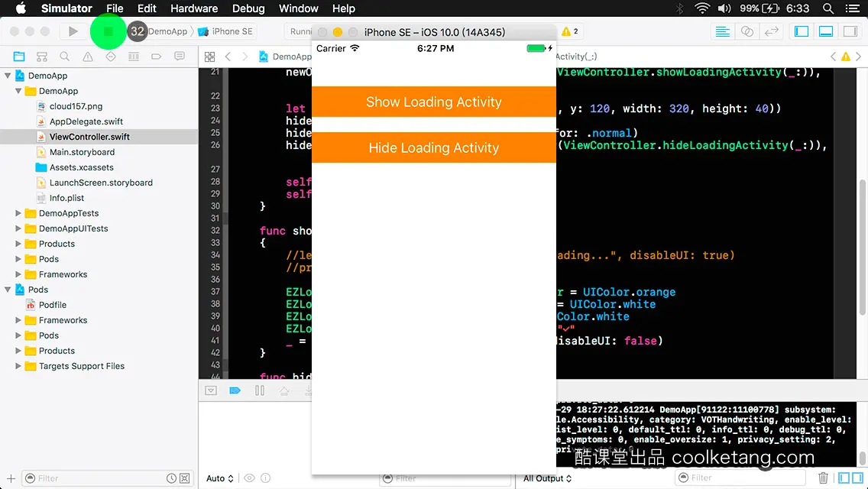Open the Test navigator icon
The image size is (868, 489).
(111, 57)
